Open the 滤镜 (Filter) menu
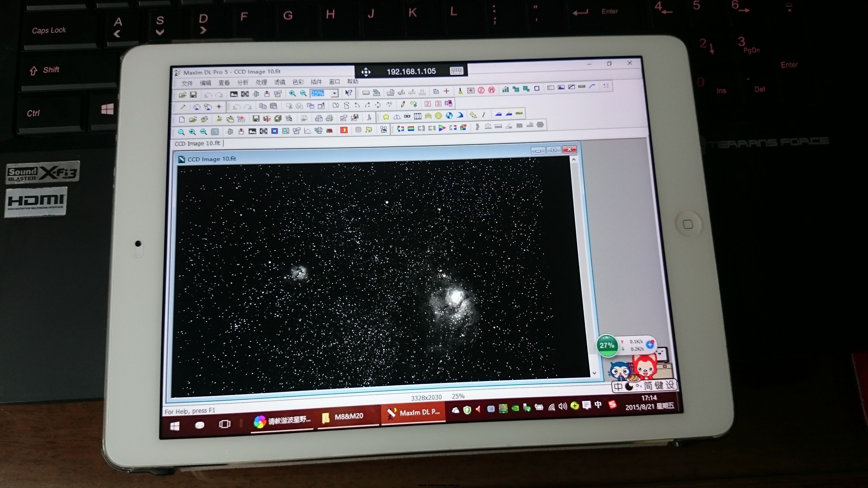This screenshot has width=868, height=488. coord(279,82)
